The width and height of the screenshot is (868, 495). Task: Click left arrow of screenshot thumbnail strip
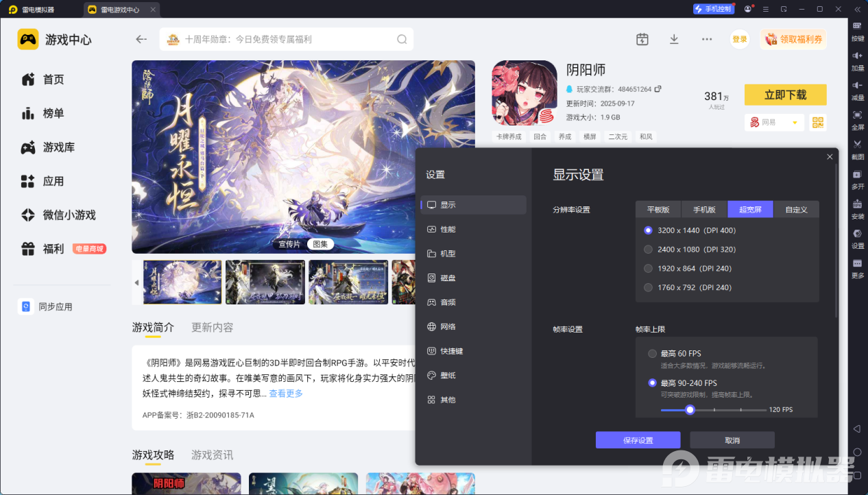(136, 282)
